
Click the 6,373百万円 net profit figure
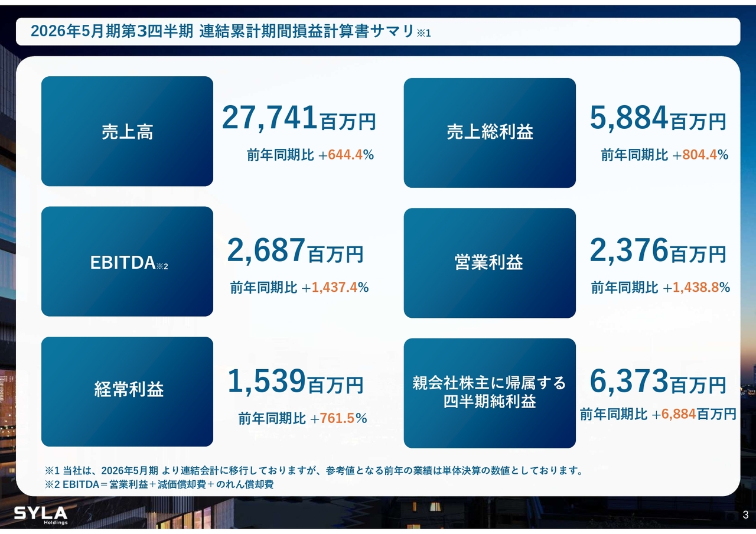tap(658, 382)
